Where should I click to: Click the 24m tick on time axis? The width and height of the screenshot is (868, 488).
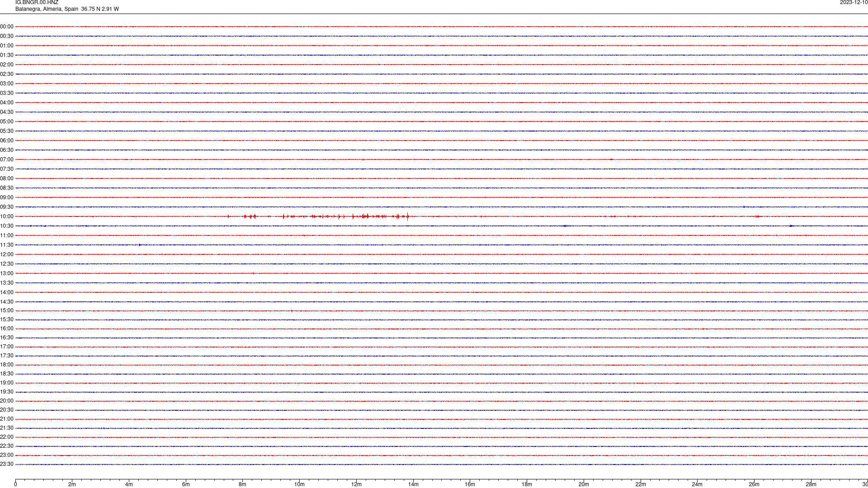(x=697, y=484)
